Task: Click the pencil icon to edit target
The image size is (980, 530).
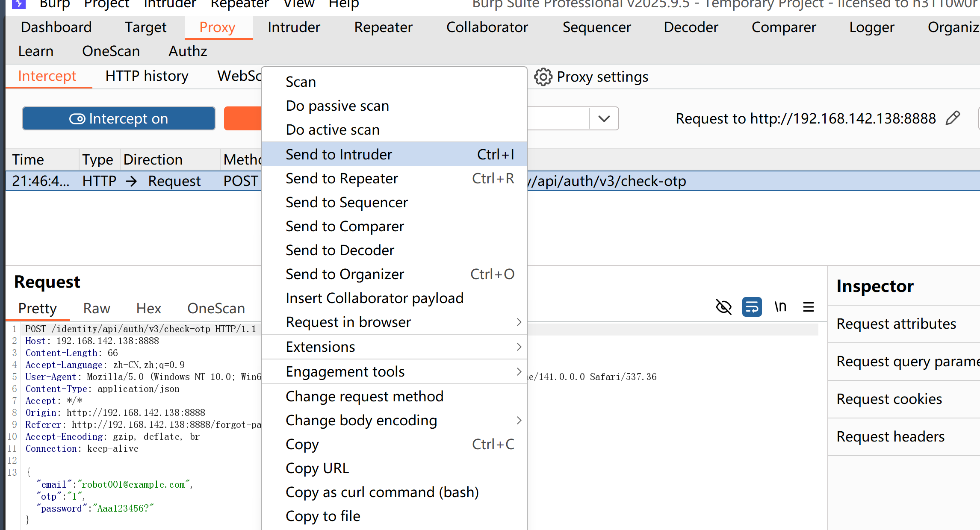Action: [953, 118]
